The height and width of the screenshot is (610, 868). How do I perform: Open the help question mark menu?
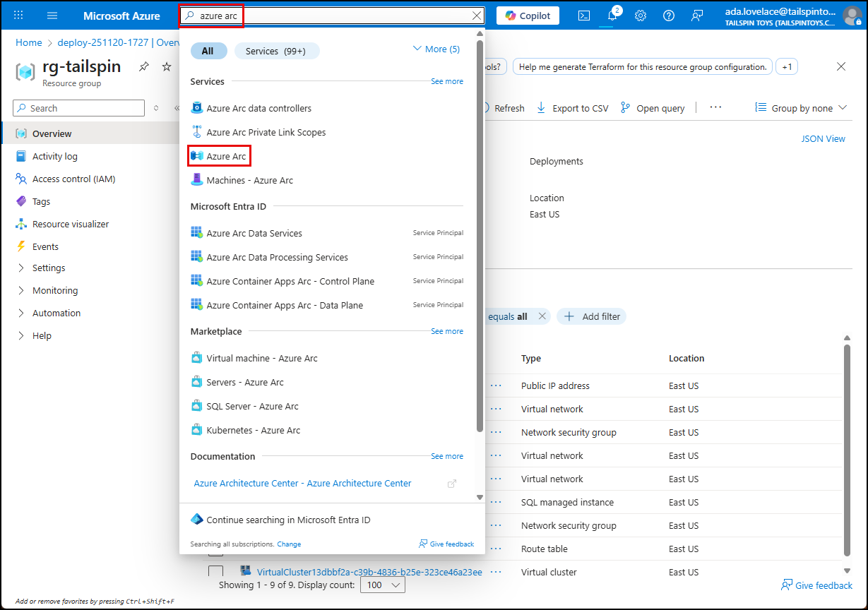[668, 15]
